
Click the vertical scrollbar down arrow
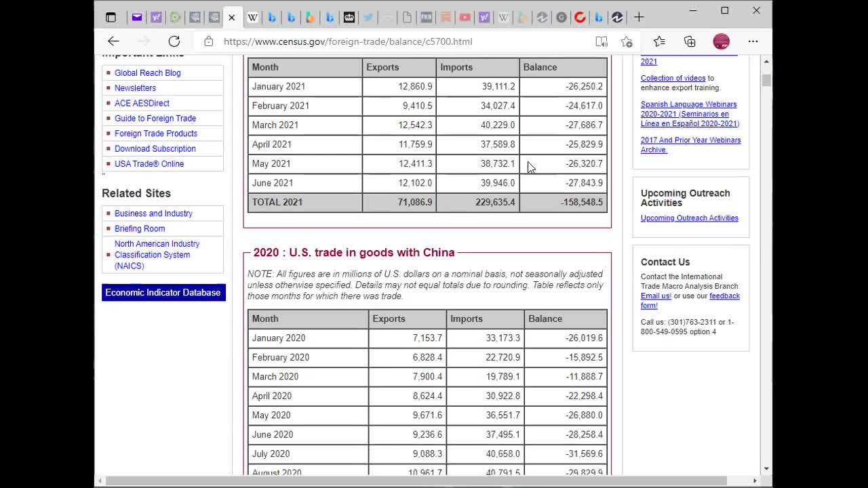pyautogui.click(x=766, y=469)
